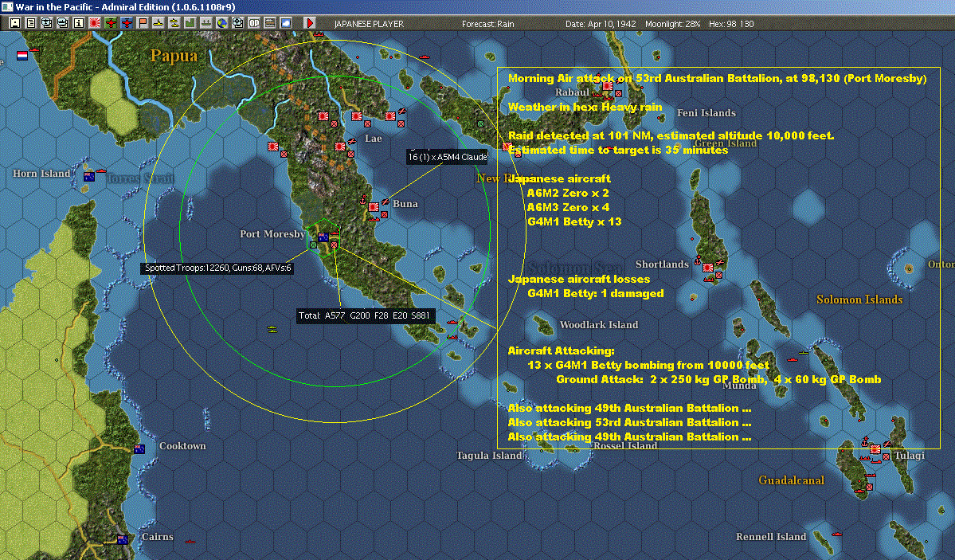Select the yellow ship task force south of Port Moresby
955x560 pixels.
coord(272,329)
